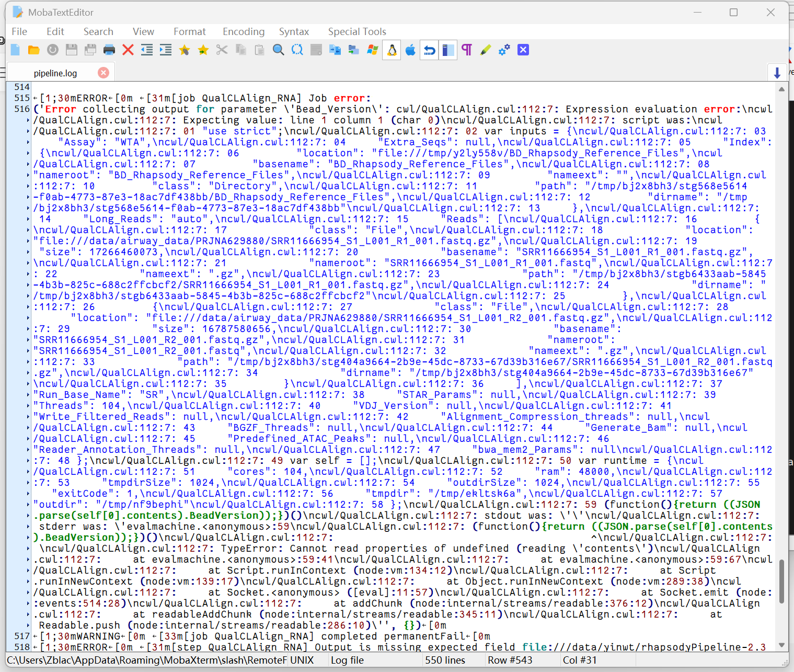Switch to Mac line endings apple icon
The height and width of the screenshot is (672, 794).
(410, 50)
